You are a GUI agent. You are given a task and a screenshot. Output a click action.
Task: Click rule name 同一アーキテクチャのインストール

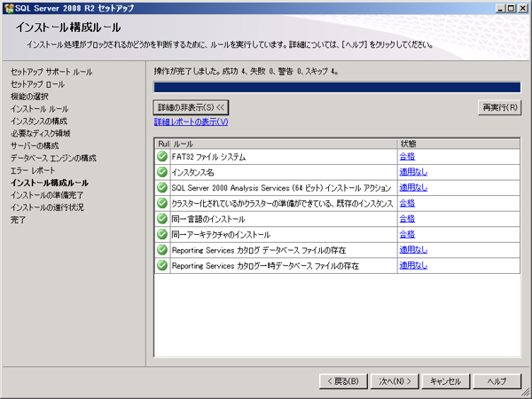click(x=221, y=235)
